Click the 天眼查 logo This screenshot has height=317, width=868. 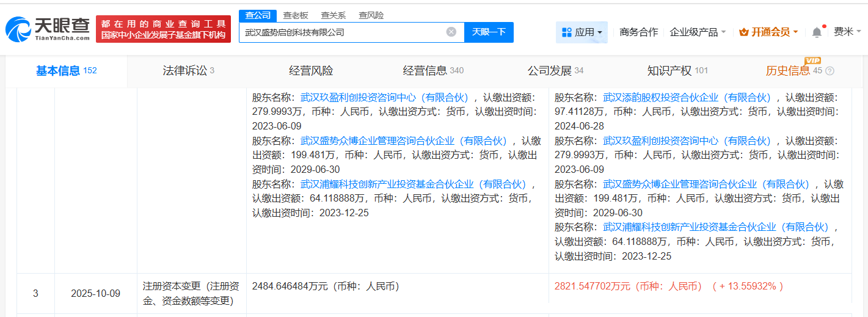[x=46, y=29]
